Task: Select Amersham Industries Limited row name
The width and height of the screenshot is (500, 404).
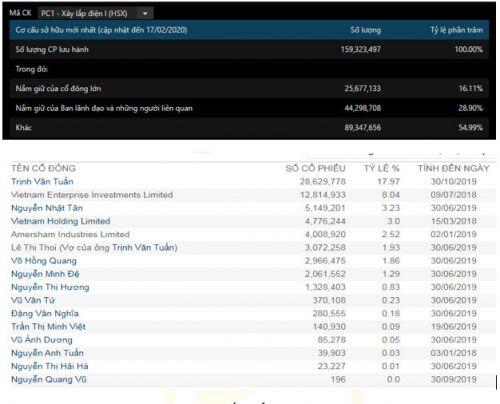Action: click(70, 234)
